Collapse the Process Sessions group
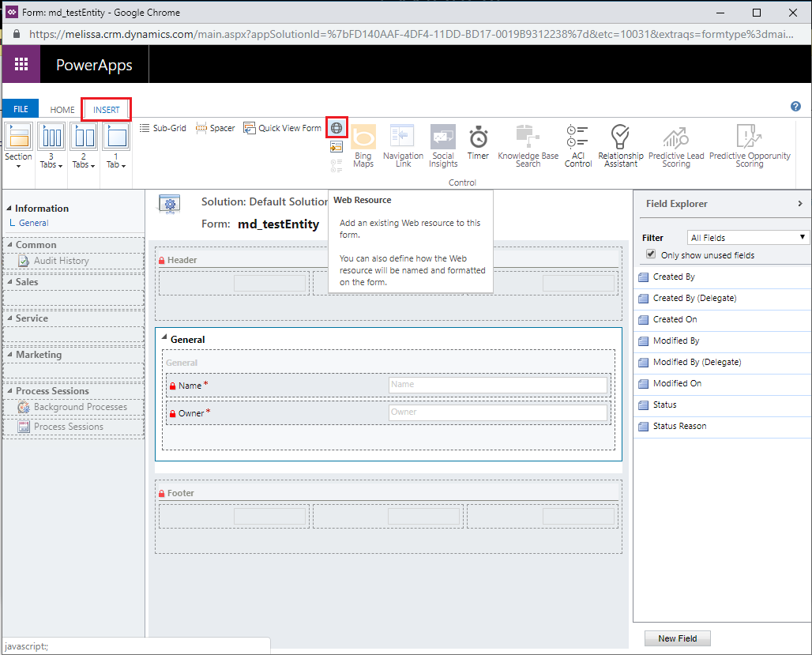Image resolution: width=812 pixels, height=655 pixels. click(9, 390)
